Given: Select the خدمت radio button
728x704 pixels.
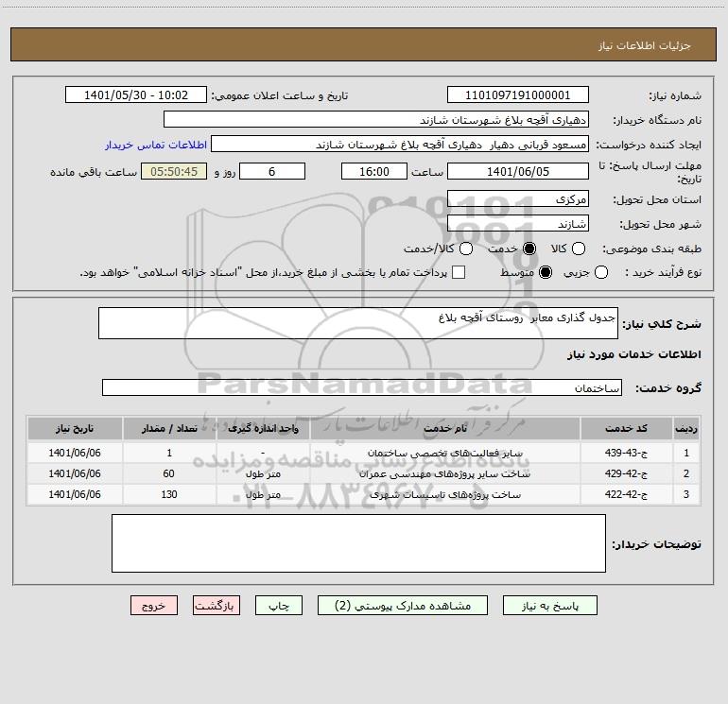Looking at the screenshot, I should 529,249.
